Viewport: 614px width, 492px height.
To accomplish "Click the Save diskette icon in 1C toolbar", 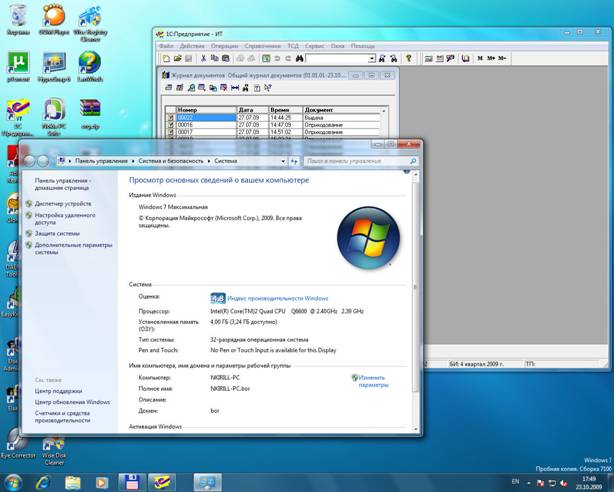I will tap(188, 58).
